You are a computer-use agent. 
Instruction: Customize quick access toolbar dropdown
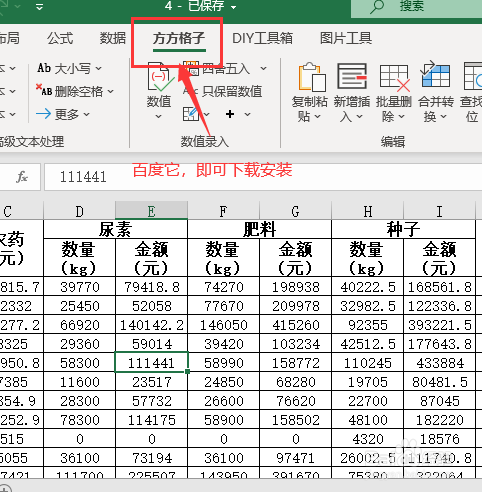[x=39, y=7]
